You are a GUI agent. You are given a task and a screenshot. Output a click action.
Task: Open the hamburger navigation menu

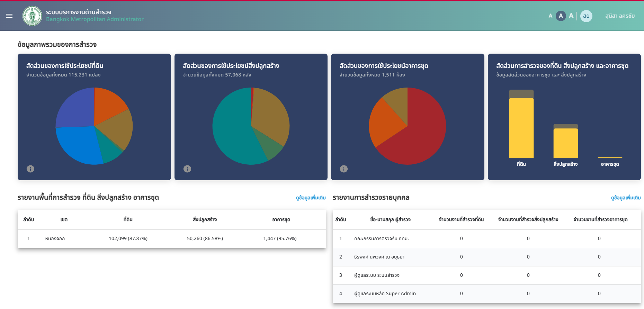tap(9, 16)
